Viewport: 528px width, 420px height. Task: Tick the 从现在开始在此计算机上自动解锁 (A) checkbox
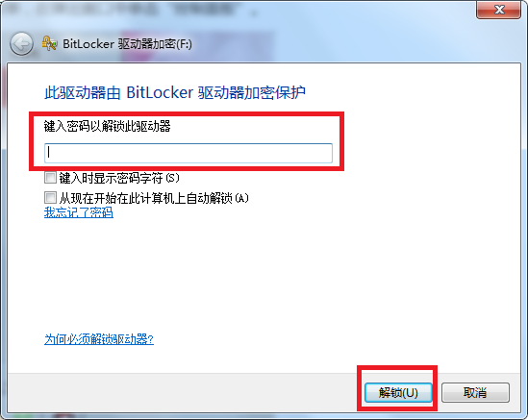[x=50, y=198]
